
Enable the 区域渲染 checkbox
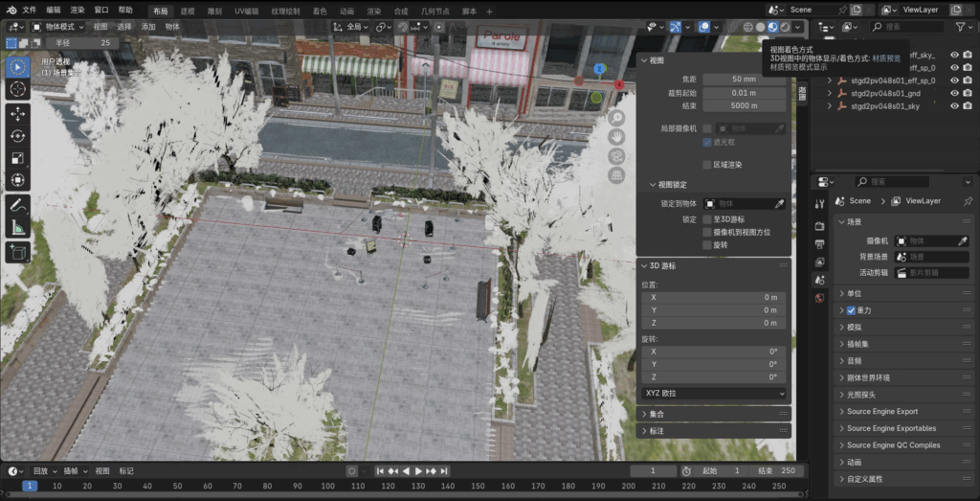(x=707, y=165)
